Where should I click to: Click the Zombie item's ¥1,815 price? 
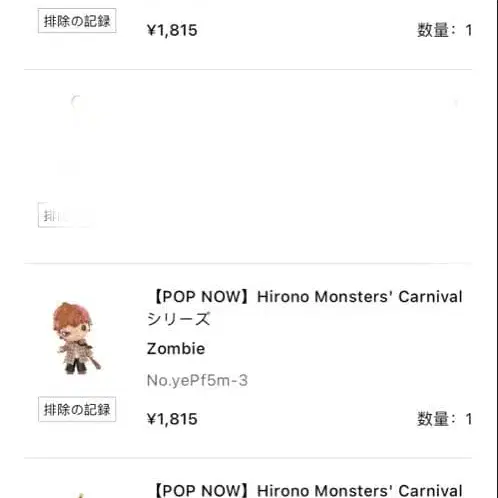172,419
